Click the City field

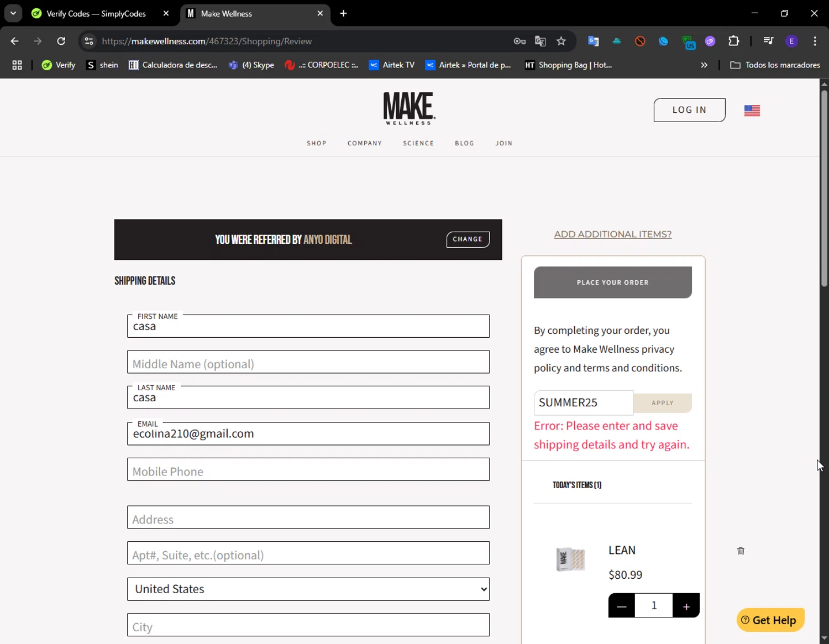click(308, 625)
